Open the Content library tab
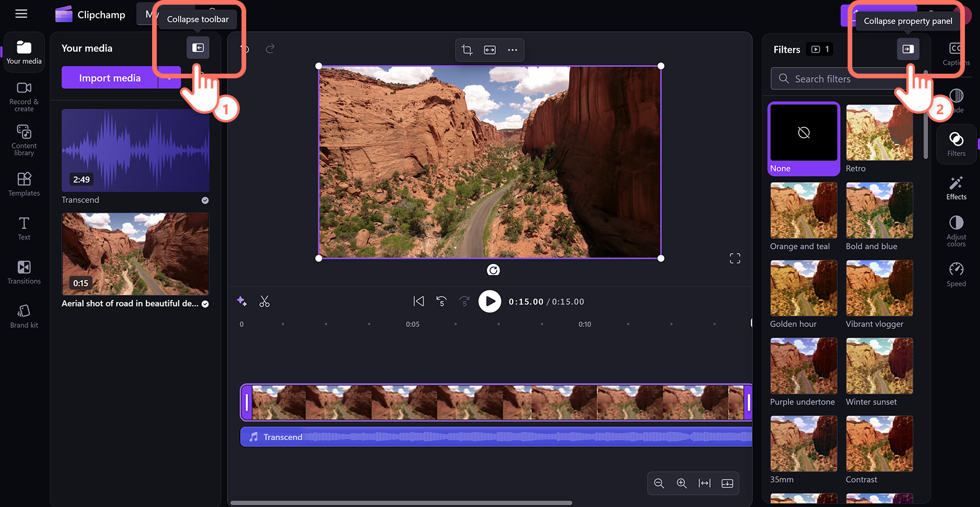 click(24, 140)
